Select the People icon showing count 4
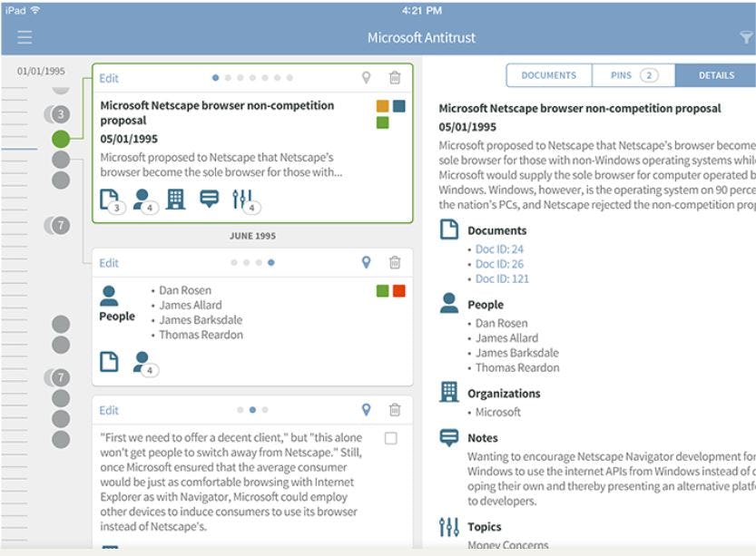756x556 pixels. pos(142,196)
